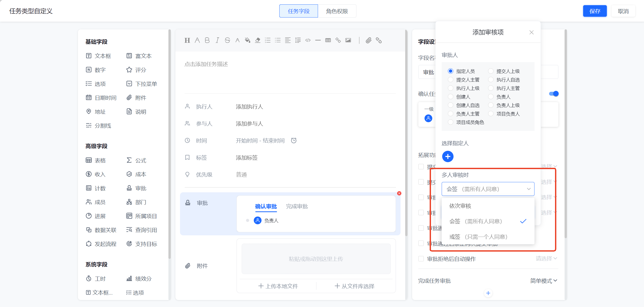The image size is (644, 307).
Task: Add the 文本框 basic field
Action: 99,56
